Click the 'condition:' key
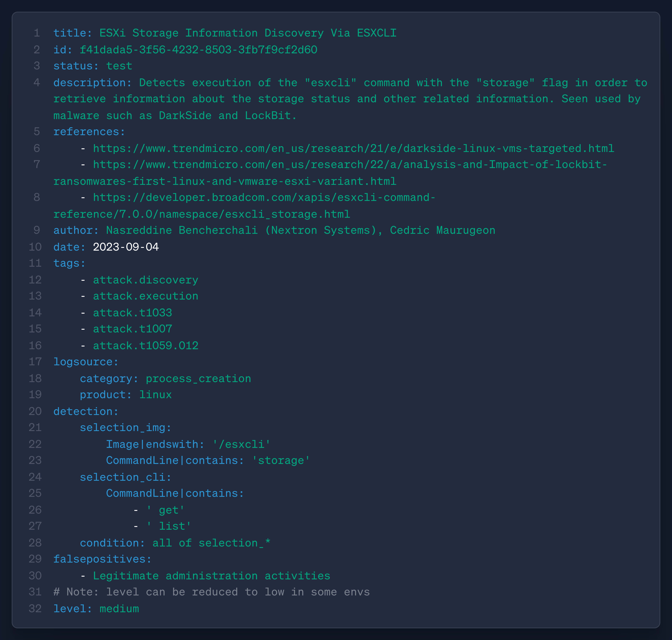672x640 pixels. pyautogui.click(x=112, y=543)
